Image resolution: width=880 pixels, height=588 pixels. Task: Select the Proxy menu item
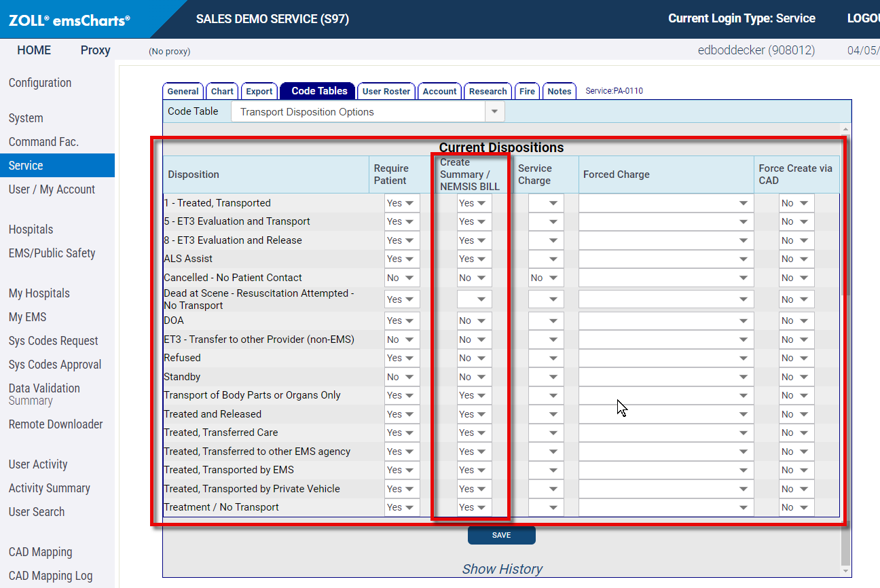coord(95,50)
